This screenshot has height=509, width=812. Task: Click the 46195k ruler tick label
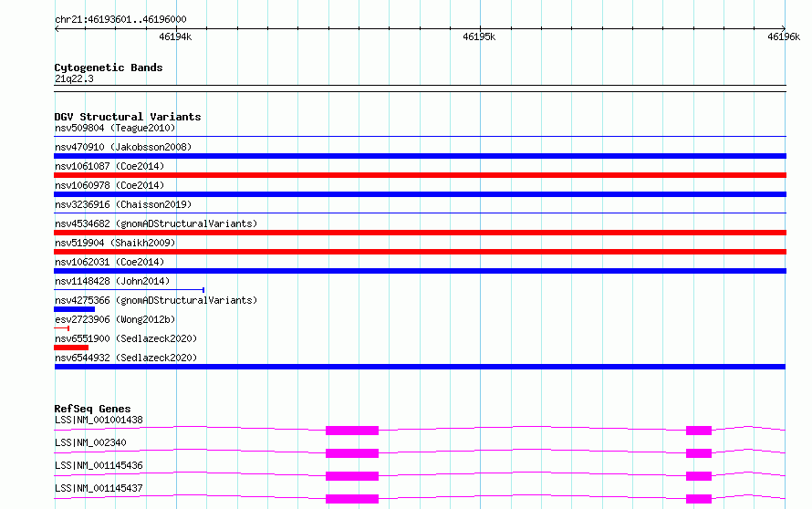point(479,36)
